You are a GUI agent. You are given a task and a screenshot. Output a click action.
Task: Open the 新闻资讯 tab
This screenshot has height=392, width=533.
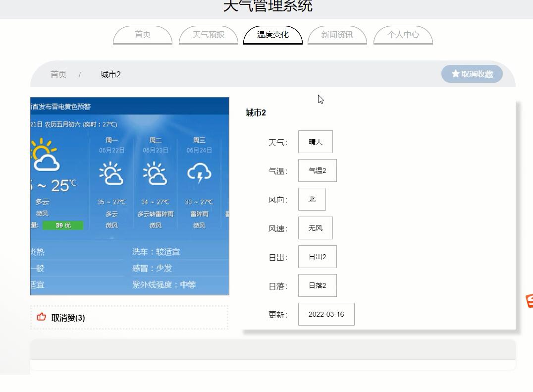[337, 35]
